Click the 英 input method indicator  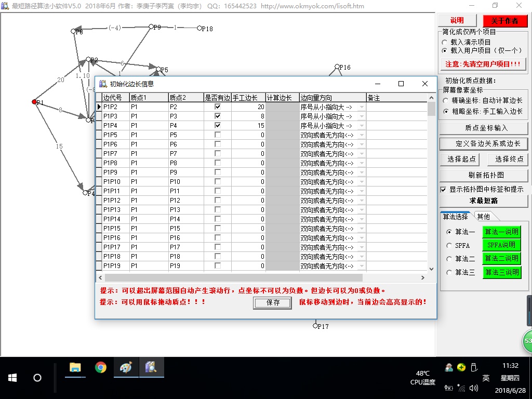click(486, 378)
